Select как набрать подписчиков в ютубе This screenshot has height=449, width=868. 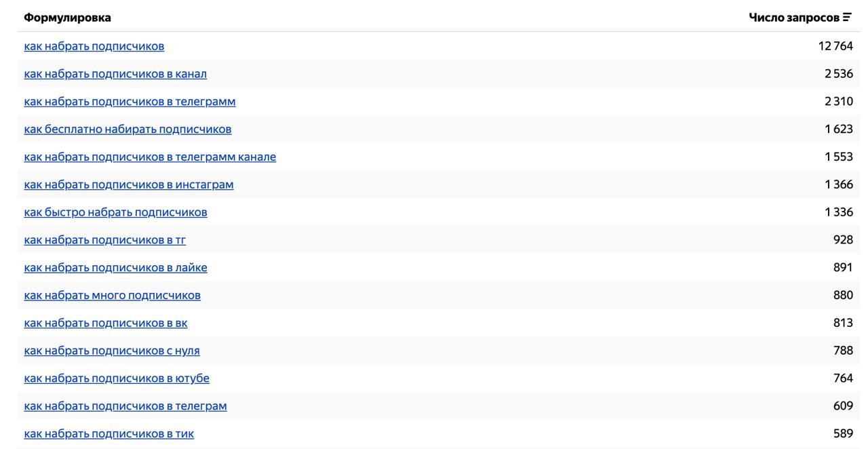click(x=117, y=378)
